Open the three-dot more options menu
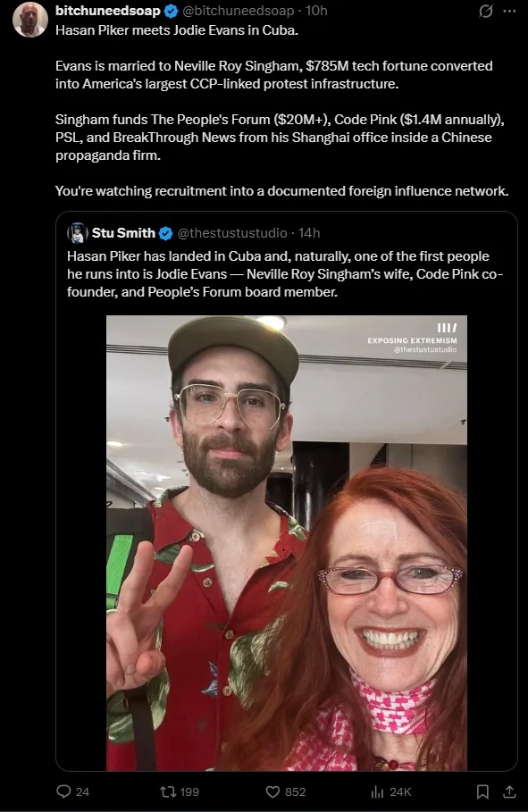Viewport: 528px width, 812px height. coord(510,11)
